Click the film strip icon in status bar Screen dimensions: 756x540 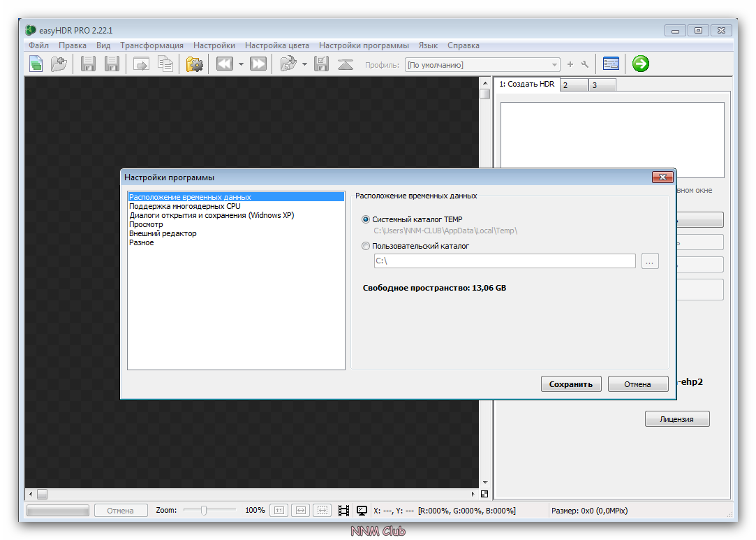pyautogui.click(x=343, y=511)
